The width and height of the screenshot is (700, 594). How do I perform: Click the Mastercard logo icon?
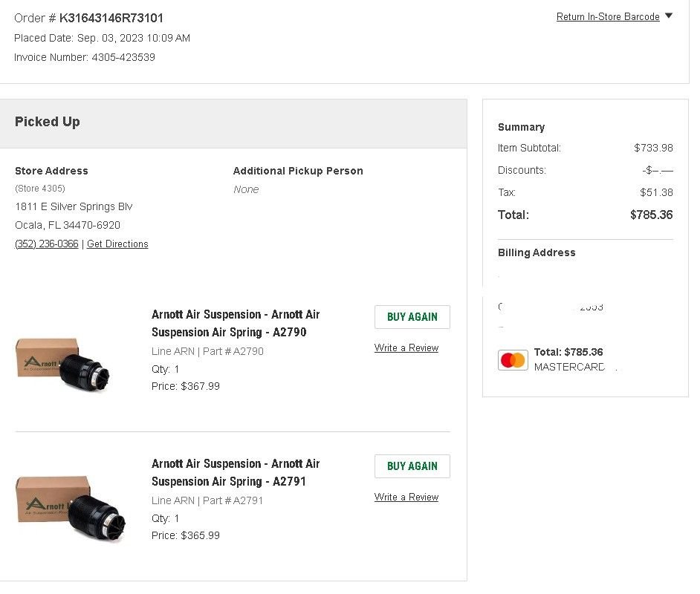point(513,360)
